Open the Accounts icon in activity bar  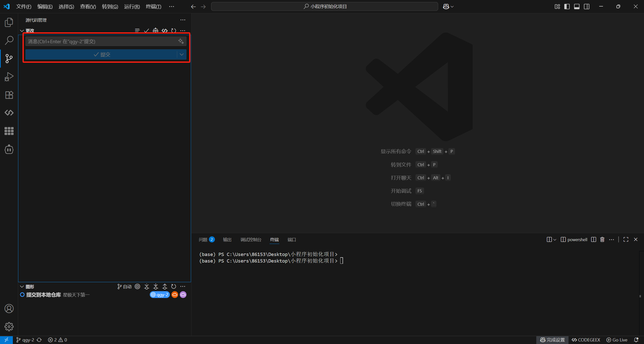9,309
